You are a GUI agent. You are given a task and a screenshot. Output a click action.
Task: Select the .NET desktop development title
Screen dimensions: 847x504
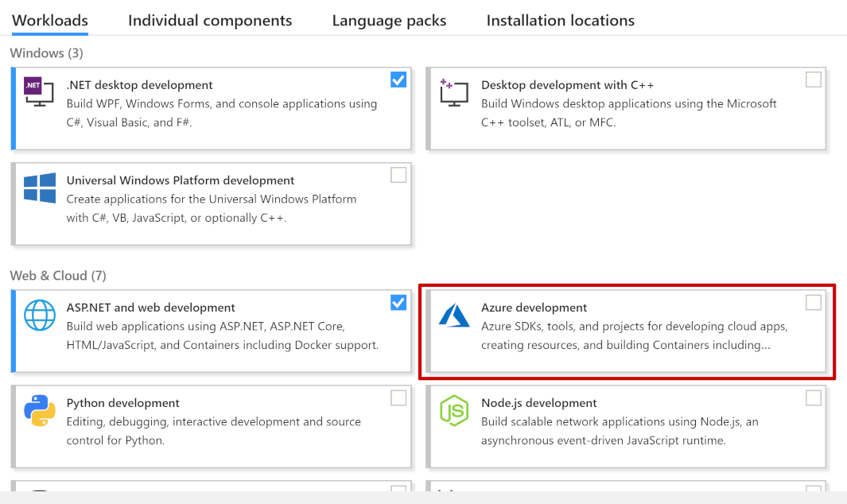139,85
